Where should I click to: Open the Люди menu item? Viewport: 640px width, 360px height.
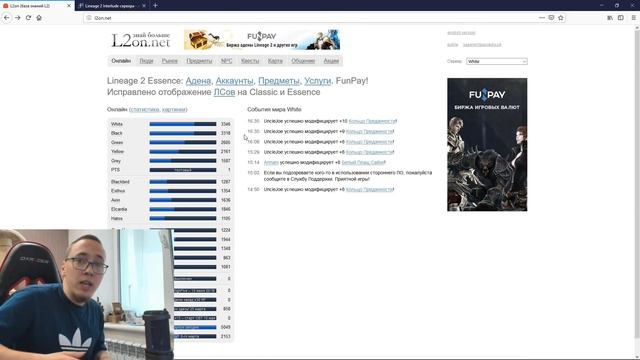tap(146, 61)
